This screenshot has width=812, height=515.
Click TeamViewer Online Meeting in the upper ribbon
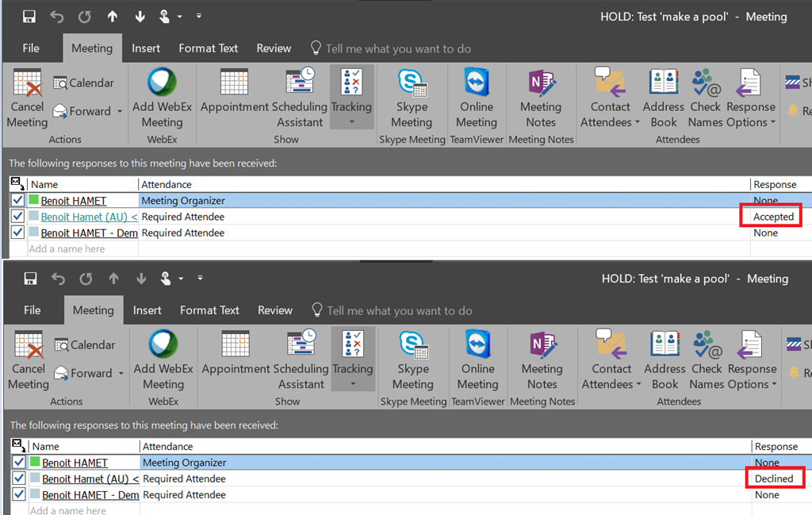(x=477, y=98)
